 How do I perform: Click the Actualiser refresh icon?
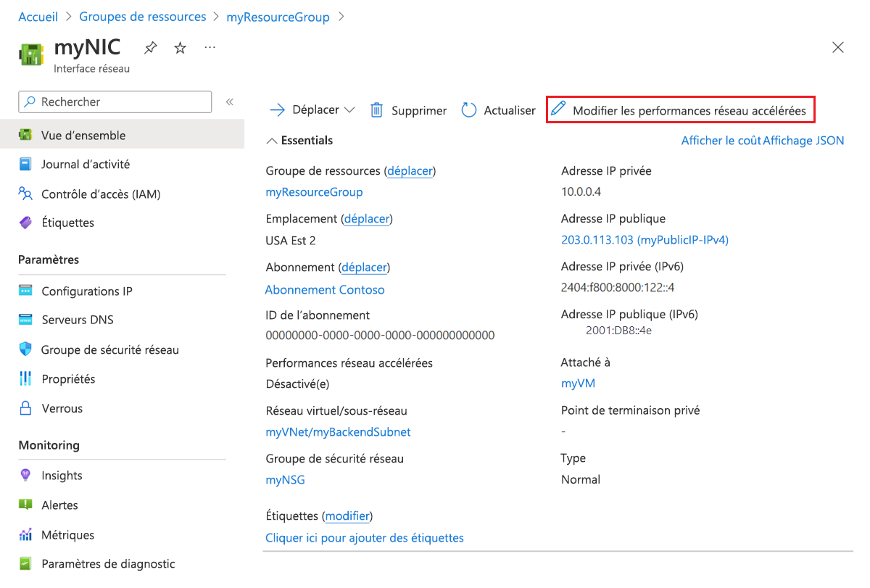point(469,110)
